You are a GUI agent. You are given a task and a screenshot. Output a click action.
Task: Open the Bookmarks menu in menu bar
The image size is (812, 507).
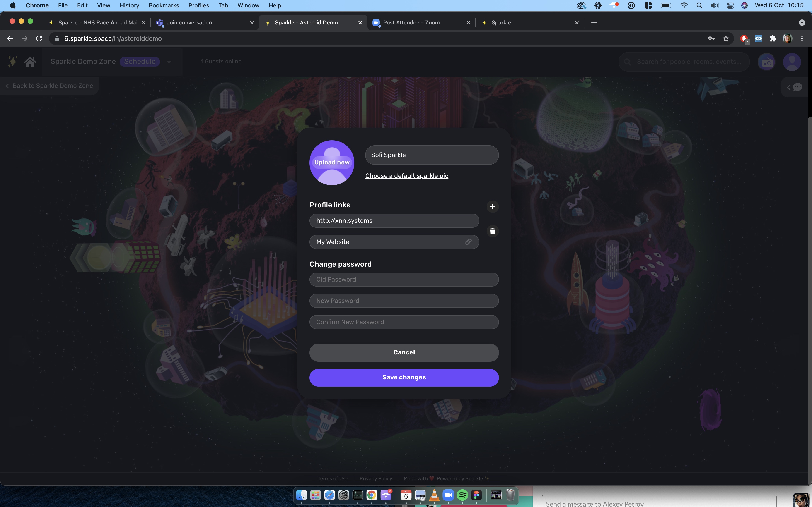click(164, 5)
